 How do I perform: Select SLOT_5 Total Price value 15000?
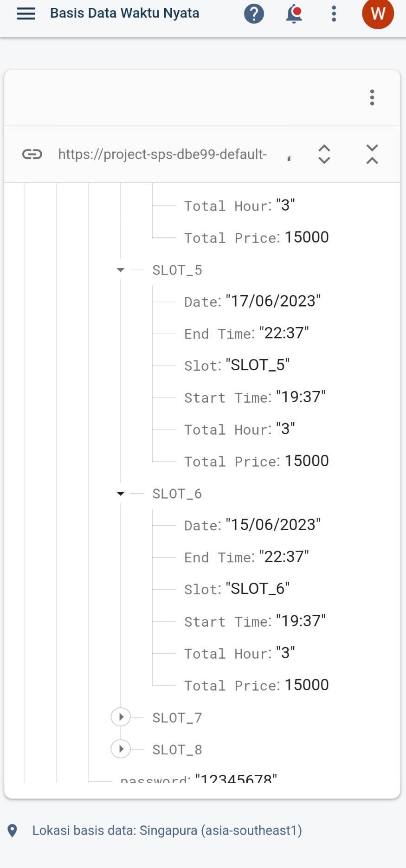(x=307, y=461)
